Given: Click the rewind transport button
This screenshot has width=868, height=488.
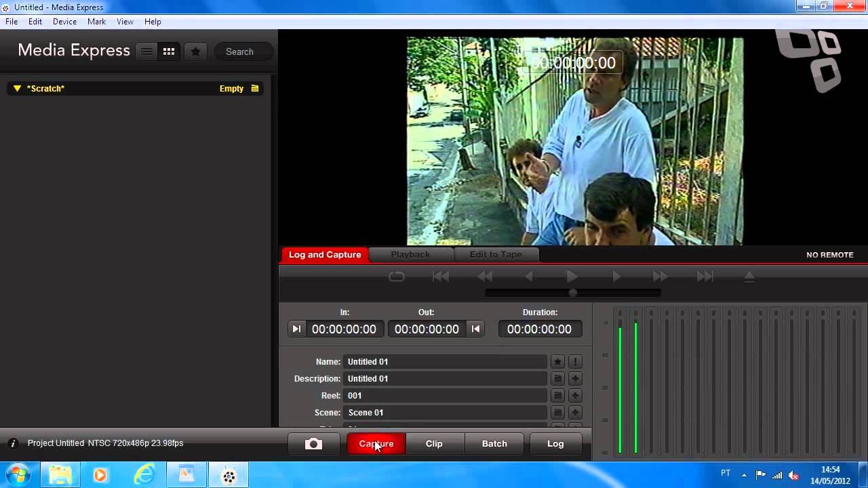Looking at the screenshot, I should 485,277.
